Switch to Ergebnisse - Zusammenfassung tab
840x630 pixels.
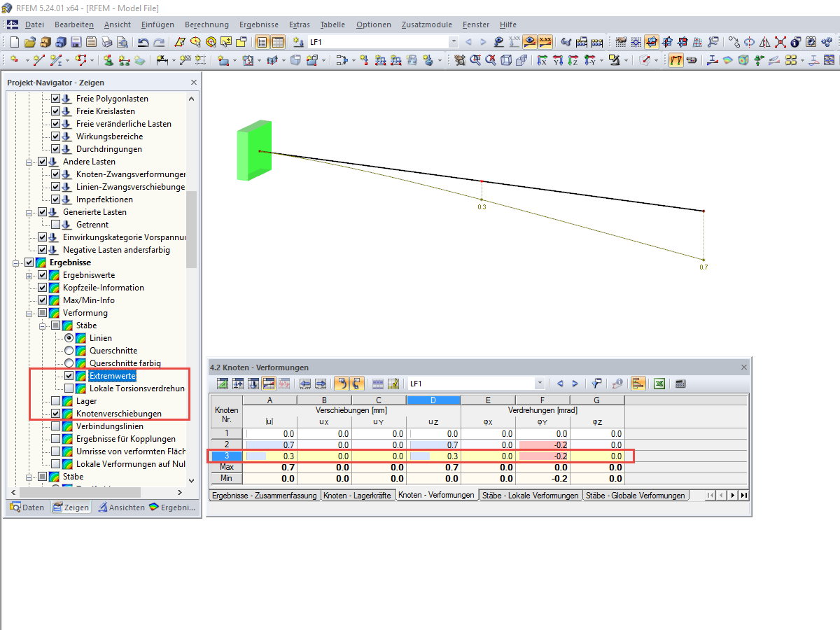265,495
